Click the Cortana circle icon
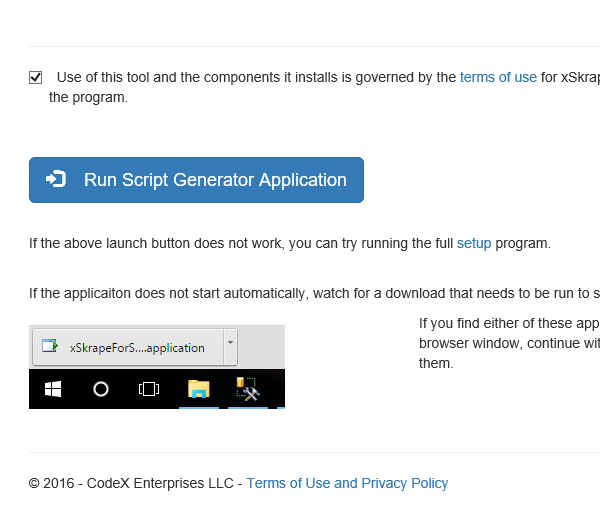The height and width of the screenshot is (520, 600). coord(101,389)
